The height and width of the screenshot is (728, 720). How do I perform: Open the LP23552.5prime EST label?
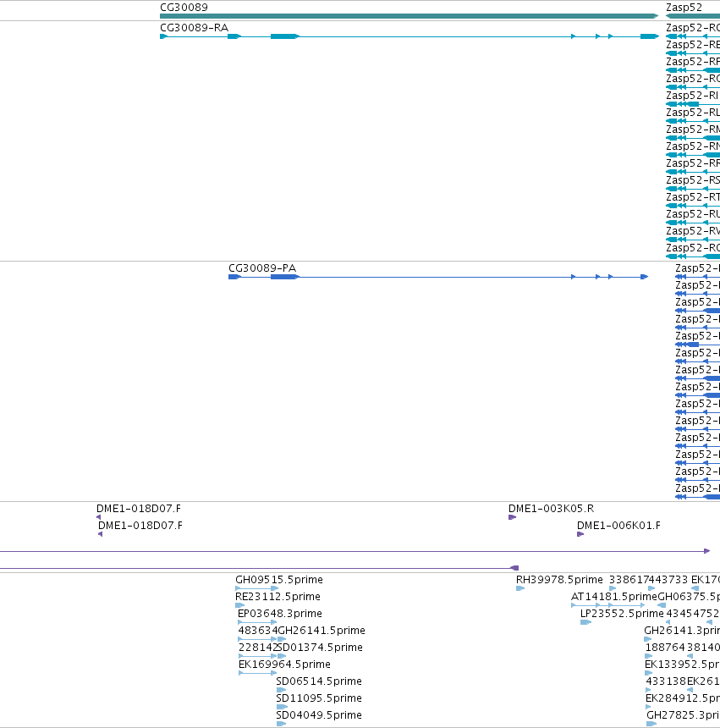pyautogui.click(x=622, y=614)
